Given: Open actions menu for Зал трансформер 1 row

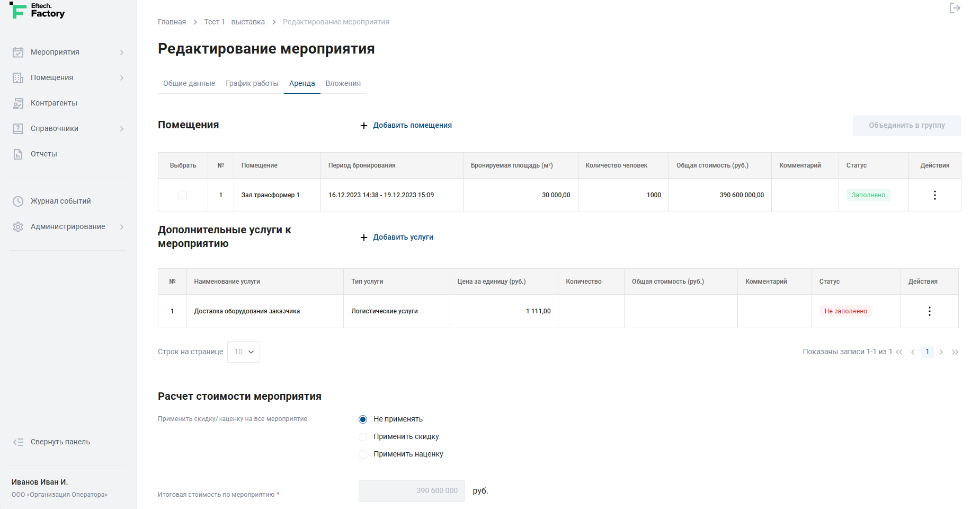Looking at the screenshot, I should coord(934,195).
